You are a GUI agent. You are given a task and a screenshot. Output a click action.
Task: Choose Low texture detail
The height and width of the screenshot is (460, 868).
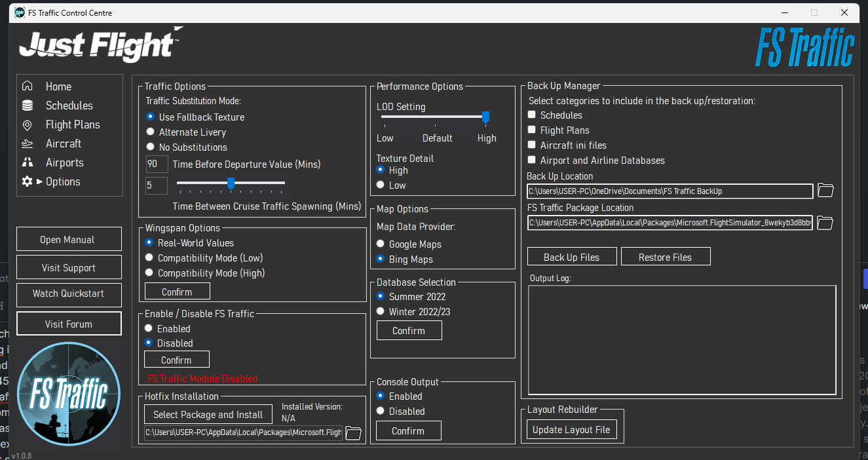[381, 185]
